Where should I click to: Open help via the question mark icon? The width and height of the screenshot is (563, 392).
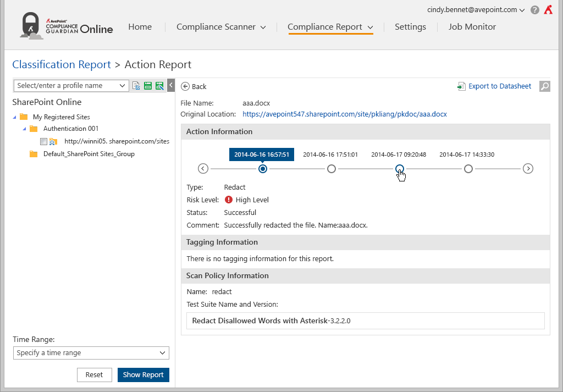point(535,10)
